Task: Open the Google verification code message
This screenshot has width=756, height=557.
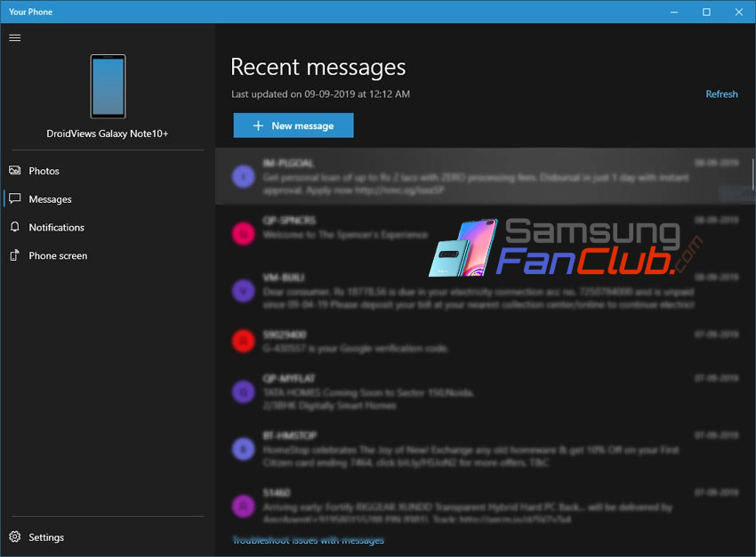Action: pyautogui.click(x=484, y=341)
